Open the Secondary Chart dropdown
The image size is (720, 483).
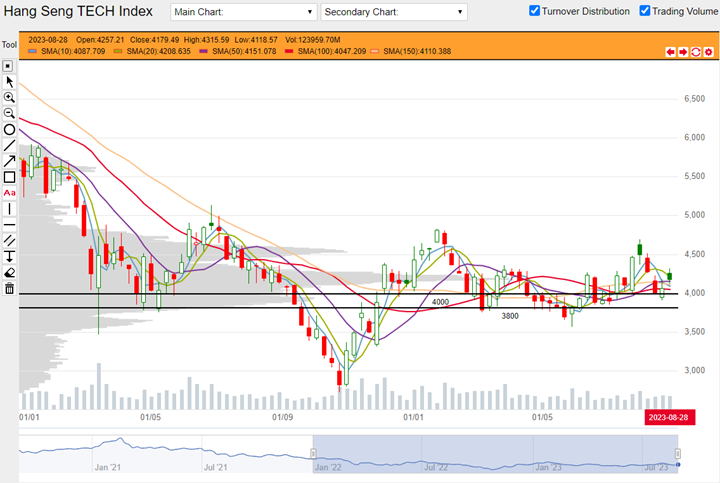(x=394, y=12)
